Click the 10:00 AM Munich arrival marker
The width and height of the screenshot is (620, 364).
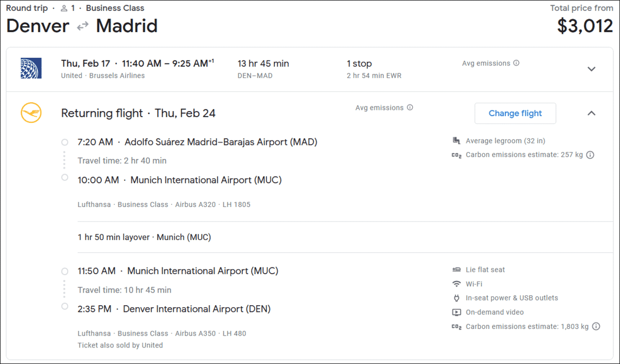pyautogui.click(x=65, y=177)
